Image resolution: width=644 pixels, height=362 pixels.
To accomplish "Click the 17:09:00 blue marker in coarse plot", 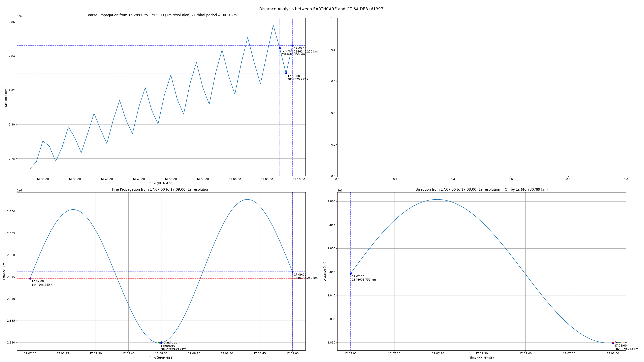I will pyautogui.click(x=292, y=45).
